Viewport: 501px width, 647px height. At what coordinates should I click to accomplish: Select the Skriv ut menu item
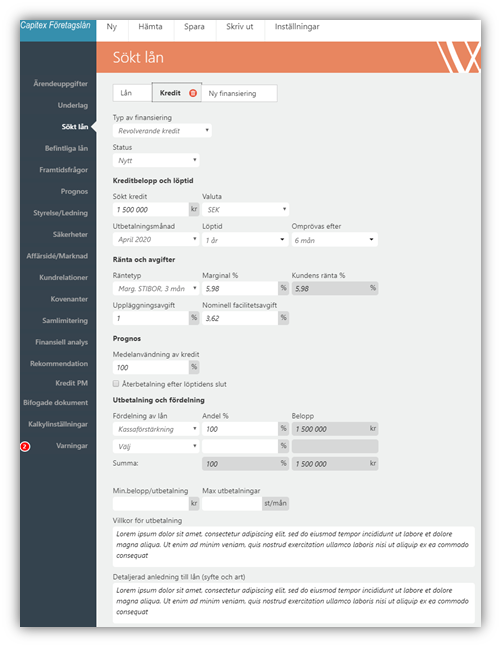[x=239, y=27]
